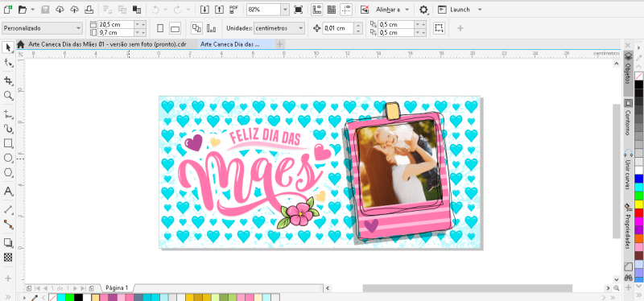The height and width of the screenshot is (301, 644).
Task: Select the Ellipse tool
Action: pyautogui.click(x=8, y=158)
